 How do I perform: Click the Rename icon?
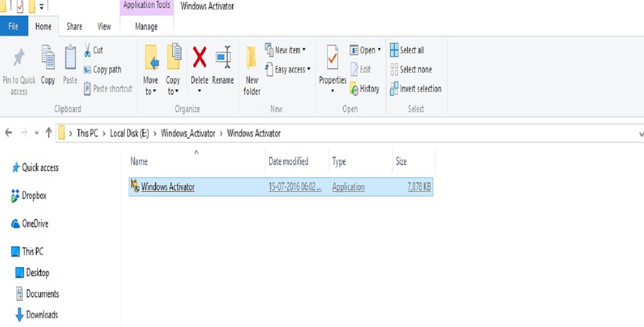point(223,57)
